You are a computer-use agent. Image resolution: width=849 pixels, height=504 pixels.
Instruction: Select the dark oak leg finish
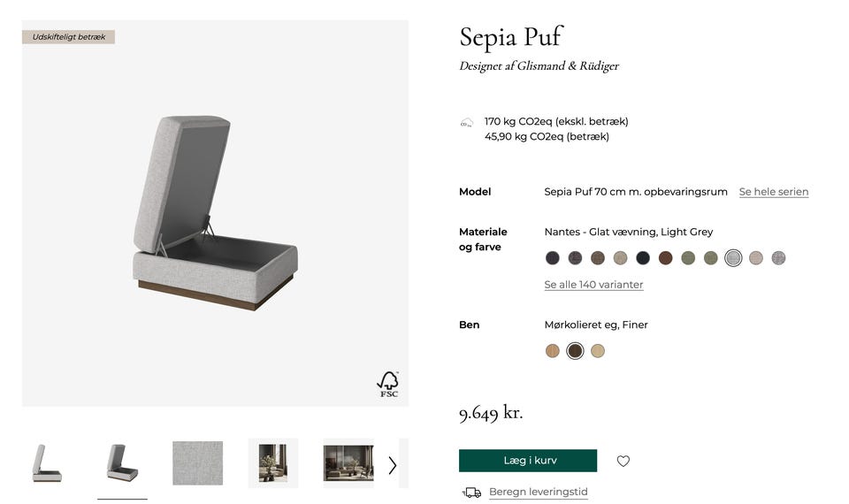575,351
